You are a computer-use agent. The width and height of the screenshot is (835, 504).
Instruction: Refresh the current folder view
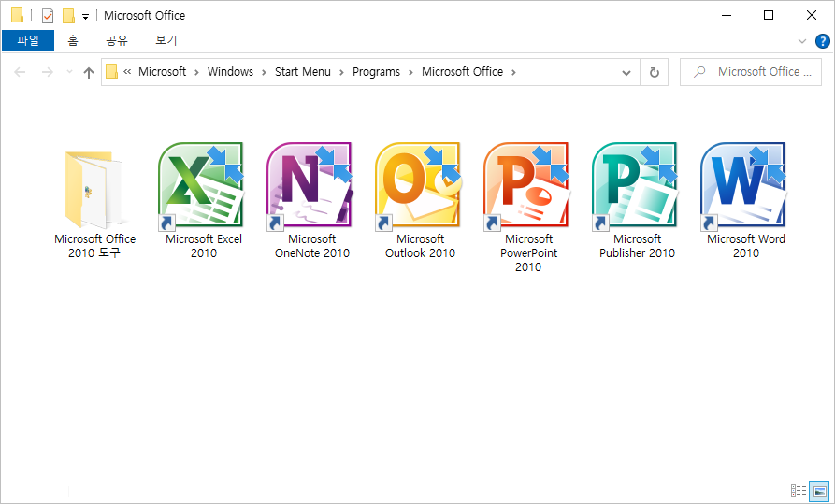pos(655,72)
